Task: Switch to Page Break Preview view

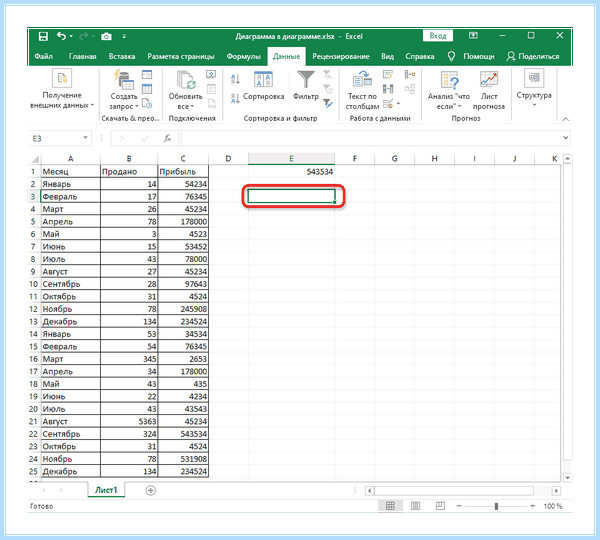Action: coord(440,506)
